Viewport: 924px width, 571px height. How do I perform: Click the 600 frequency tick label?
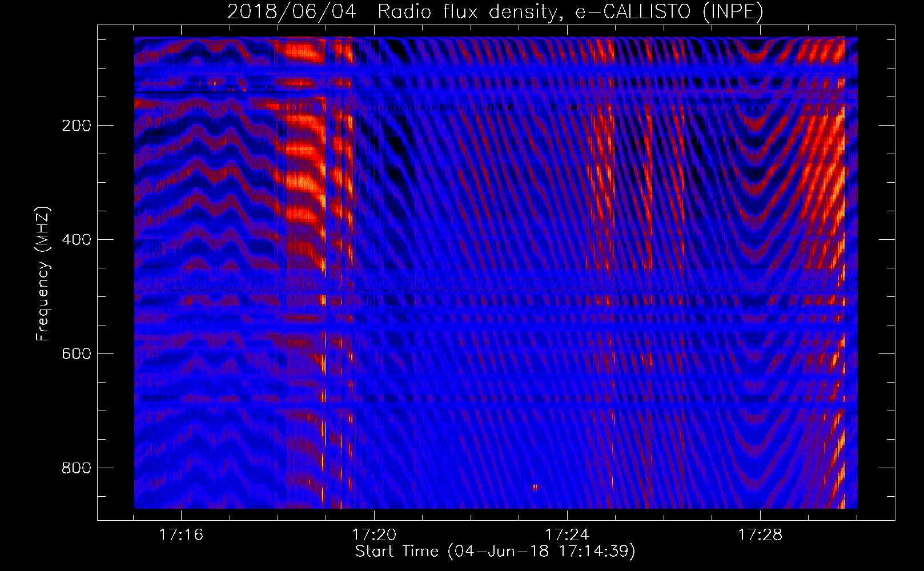click(76, 354)
